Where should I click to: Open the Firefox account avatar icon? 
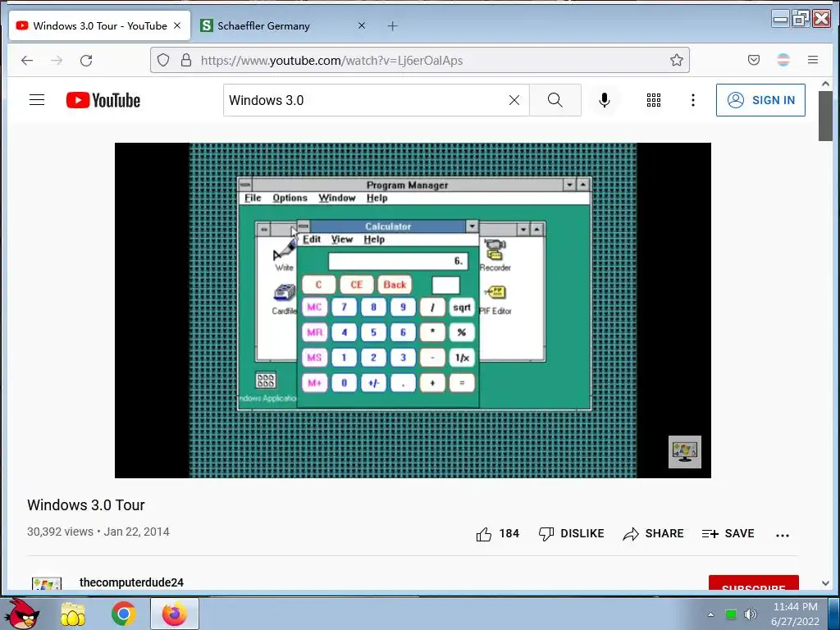pyautogui.click(x=783, y=60)
